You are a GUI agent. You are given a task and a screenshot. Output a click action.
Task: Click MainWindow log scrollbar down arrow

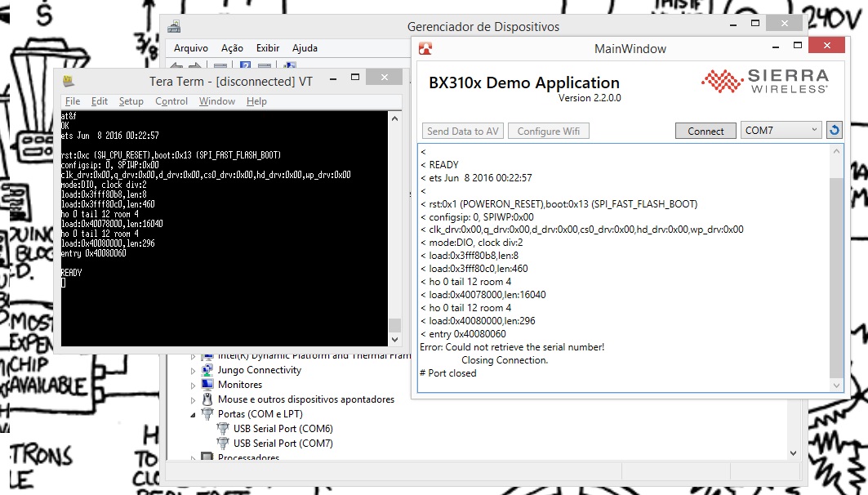tap(836, 386)
